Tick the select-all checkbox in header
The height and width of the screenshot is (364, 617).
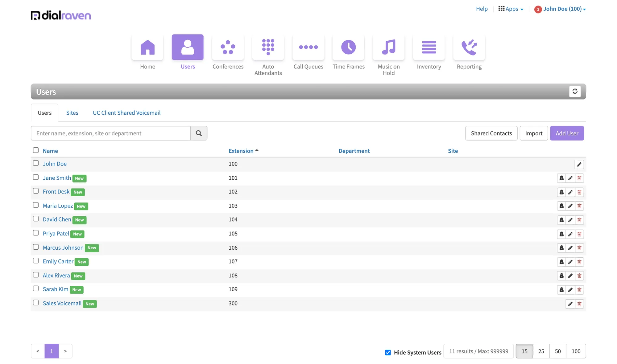[36, 150]
